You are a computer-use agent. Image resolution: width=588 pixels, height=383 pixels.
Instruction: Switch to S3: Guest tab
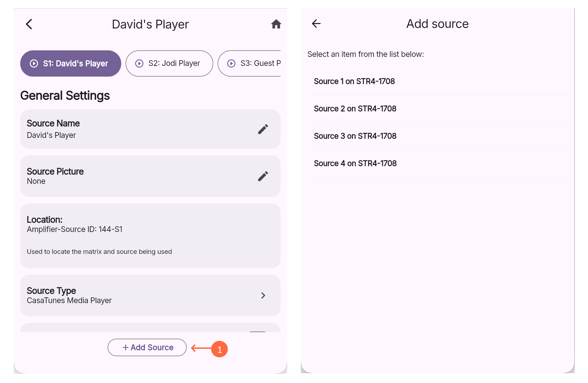coord(249,63)
